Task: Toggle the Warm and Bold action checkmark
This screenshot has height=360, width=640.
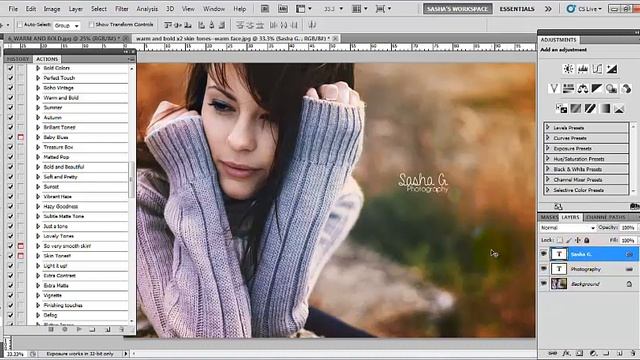Action: pyautogui.click(x=11, y=98)
